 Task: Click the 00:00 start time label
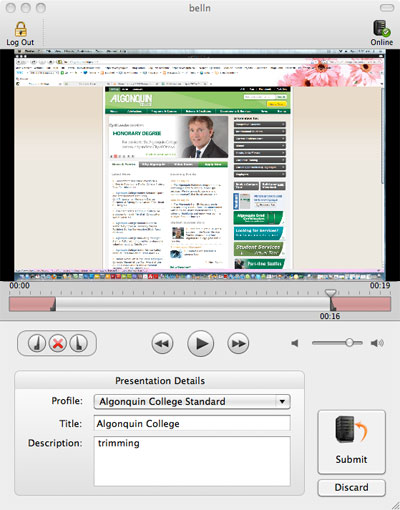(19, 285)
